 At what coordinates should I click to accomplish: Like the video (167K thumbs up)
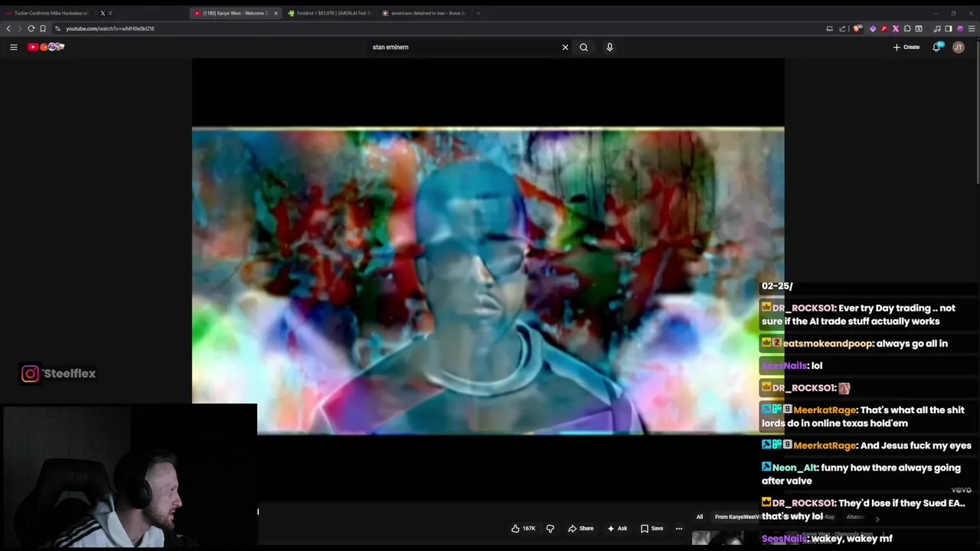[524, 528]
